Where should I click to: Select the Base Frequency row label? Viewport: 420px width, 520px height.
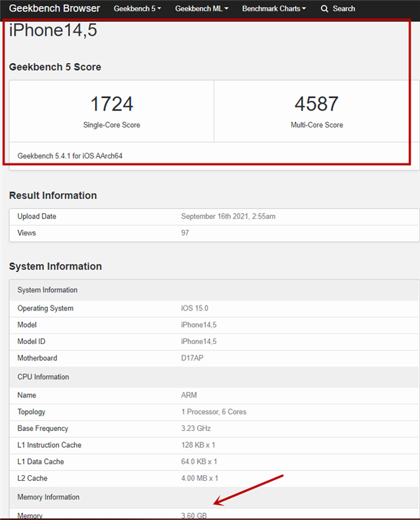pyautogui.click(x=43, y=428)
